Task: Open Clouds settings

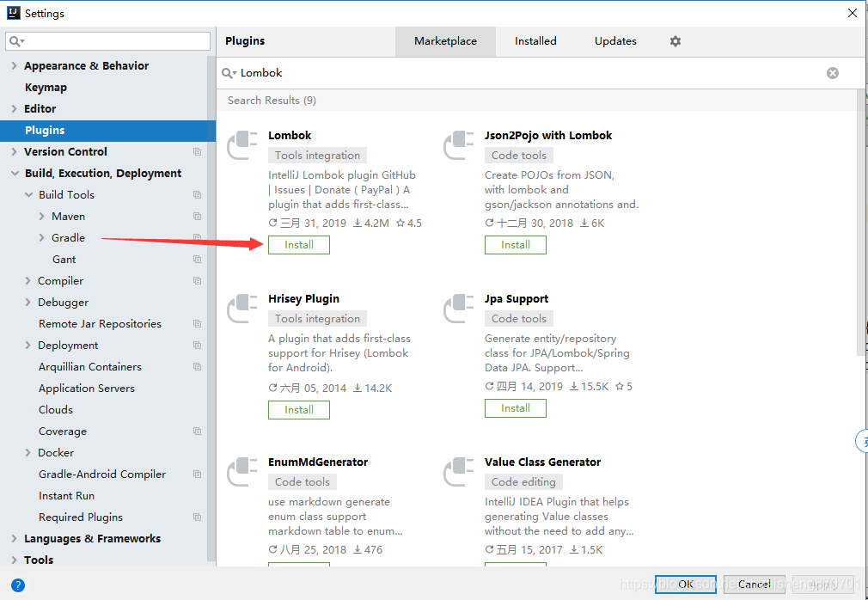Action: 56,409
